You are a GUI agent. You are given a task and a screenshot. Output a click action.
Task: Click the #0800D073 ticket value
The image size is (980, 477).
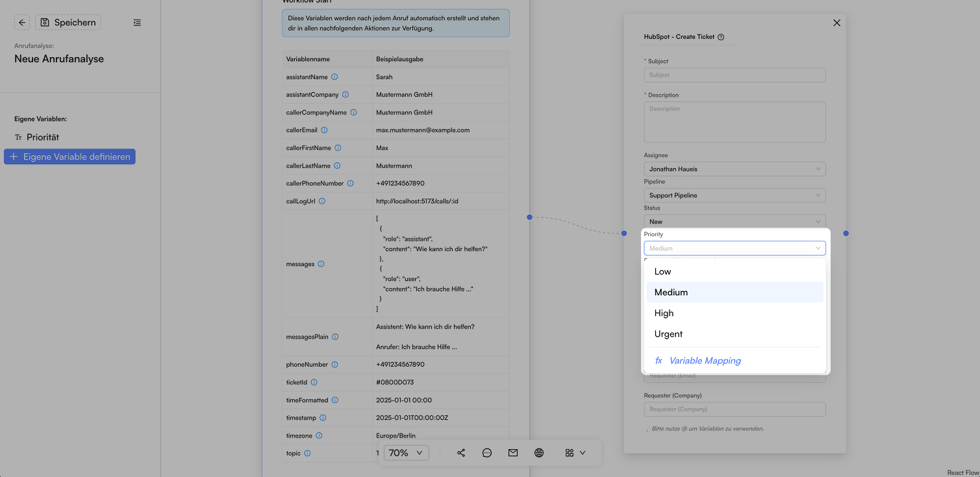(395, 382)
